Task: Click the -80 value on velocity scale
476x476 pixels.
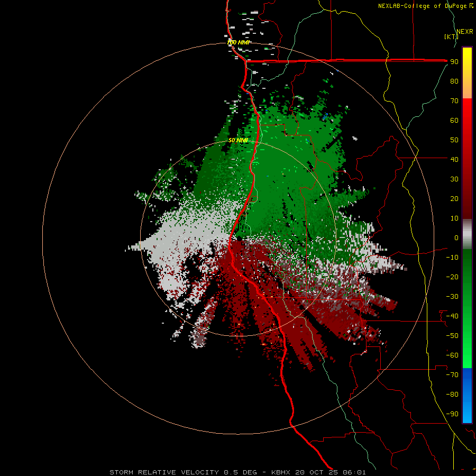Action: tap(452, 395)
